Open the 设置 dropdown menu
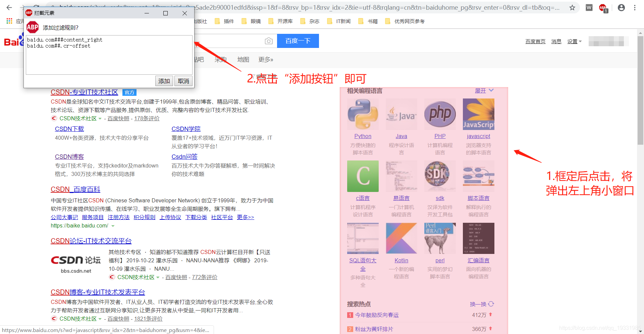 574,41
